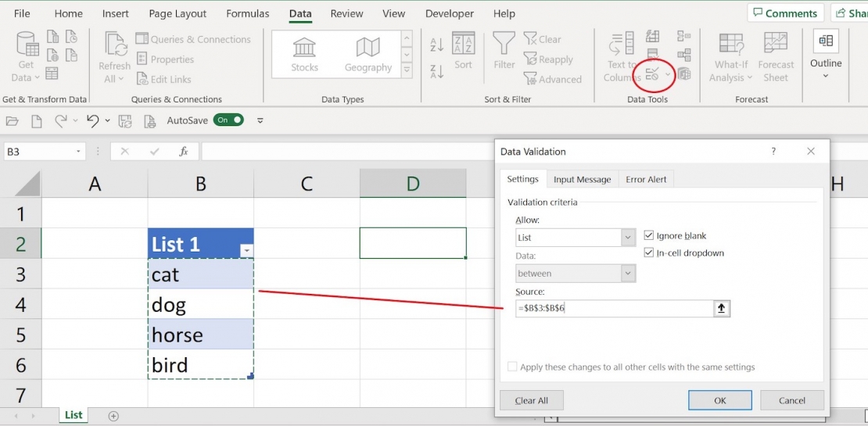Select the Geography data type

[368, 54]
